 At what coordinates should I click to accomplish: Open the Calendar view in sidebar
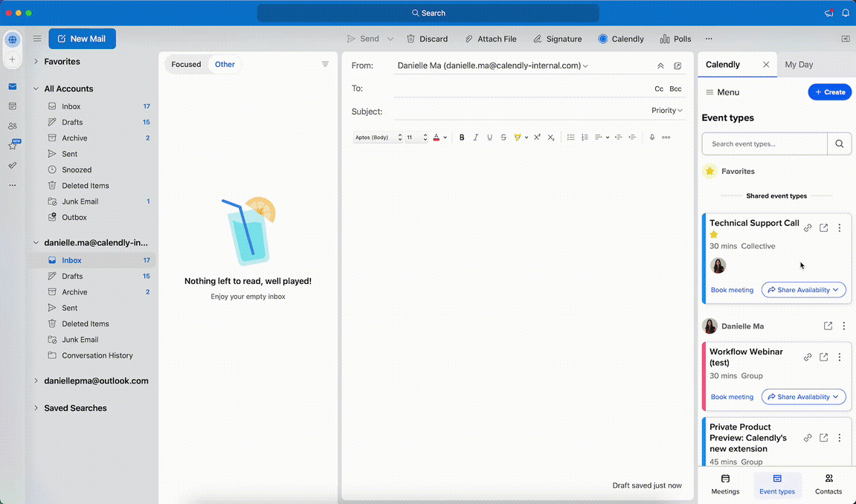click(x=13, y=106)
